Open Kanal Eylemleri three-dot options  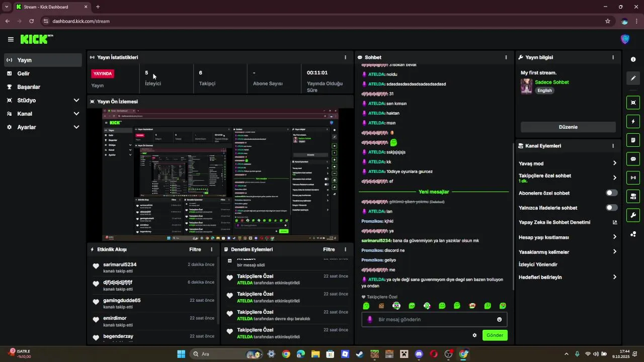(x=613, y=146)
